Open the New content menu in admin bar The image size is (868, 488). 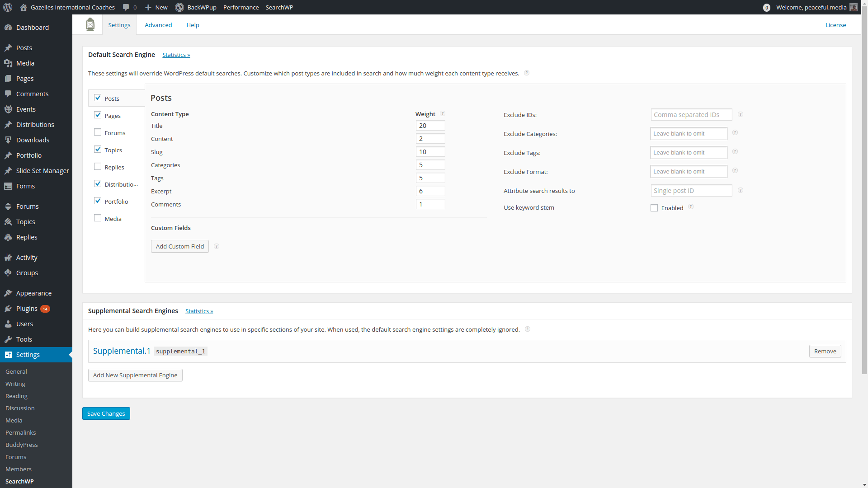156,7
